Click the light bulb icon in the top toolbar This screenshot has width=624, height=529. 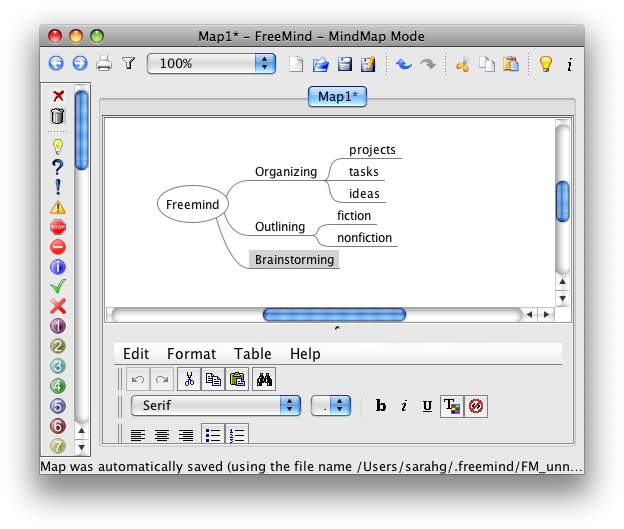click(546, 64)
